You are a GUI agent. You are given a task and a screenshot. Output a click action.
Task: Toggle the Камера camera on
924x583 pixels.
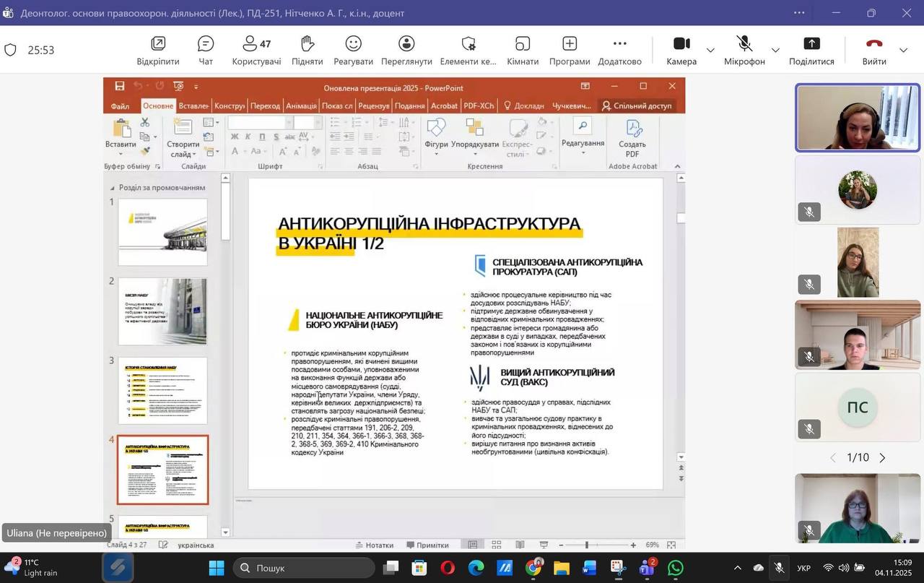(x=681, y=50)
